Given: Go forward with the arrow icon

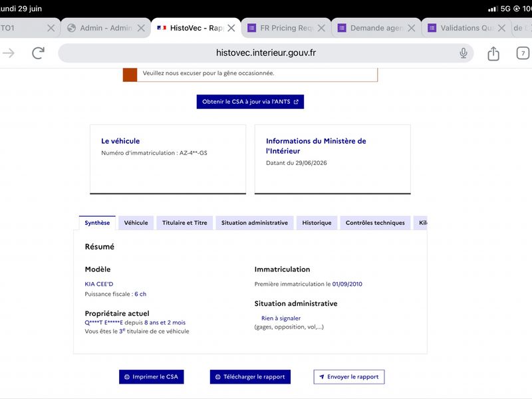Looking at the screenshot, I should click(9, 53).
